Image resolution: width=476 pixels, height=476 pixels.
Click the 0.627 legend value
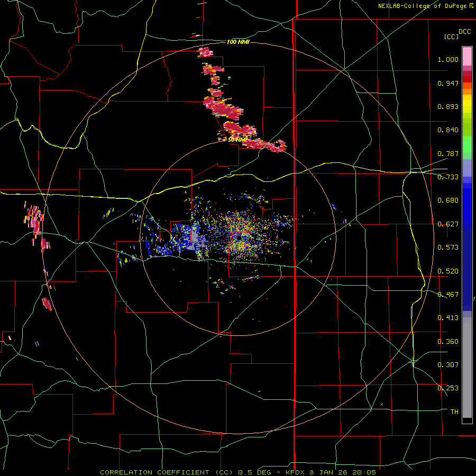(448, 224)
